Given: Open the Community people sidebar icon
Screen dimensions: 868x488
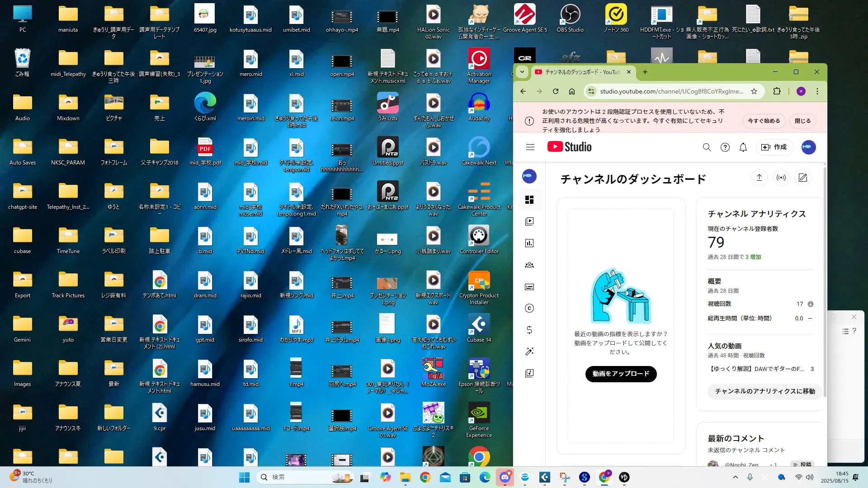Looking at the screenshot, I should pyautogui.click(x=529, y=265).
